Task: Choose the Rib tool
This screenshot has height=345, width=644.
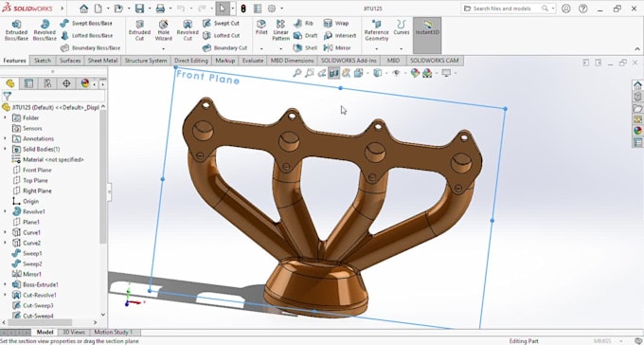Action: click(303, 24)
